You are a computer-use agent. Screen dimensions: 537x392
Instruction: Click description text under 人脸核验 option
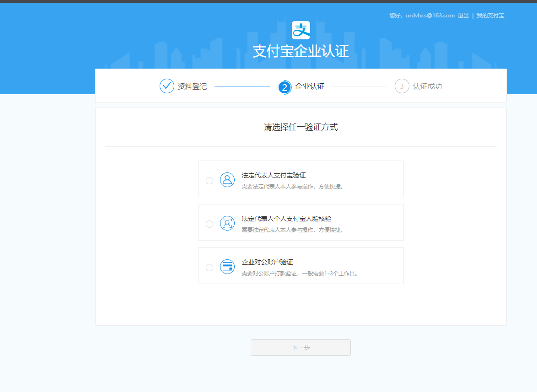point(293,230)
